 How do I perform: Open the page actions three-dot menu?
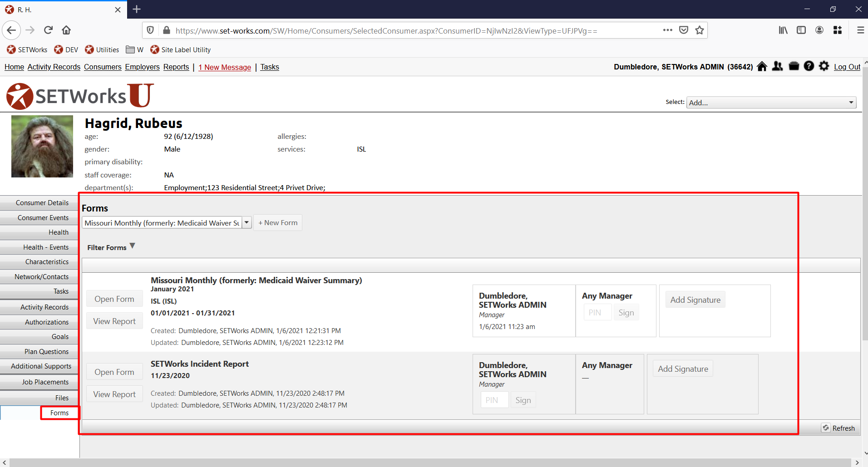point(668,30)
